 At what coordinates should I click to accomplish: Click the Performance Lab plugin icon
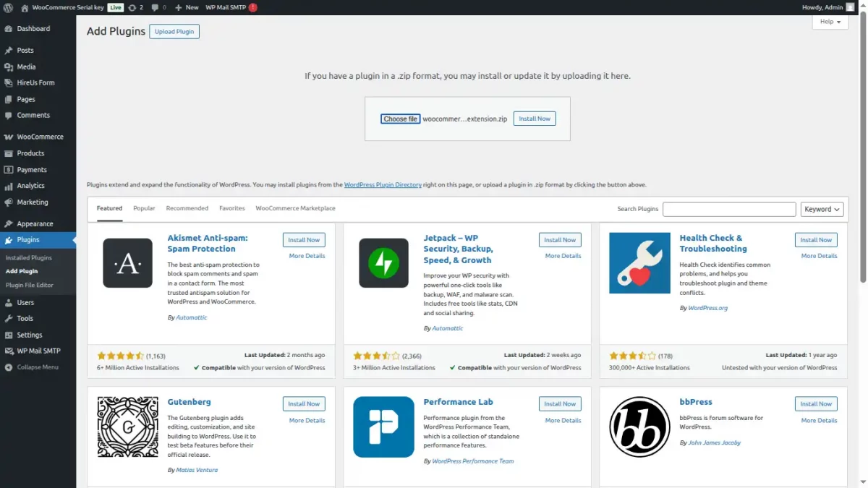click(384, 427)
